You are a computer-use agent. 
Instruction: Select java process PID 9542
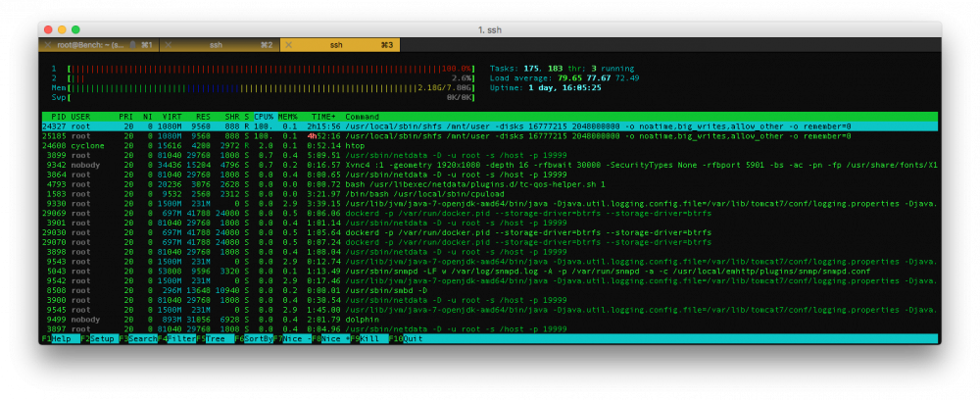click(490, 280)
